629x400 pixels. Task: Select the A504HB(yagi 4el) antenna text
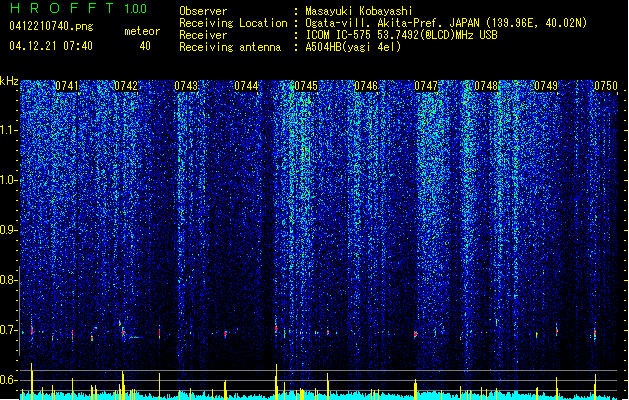pyautogui.click(x=353, y=47)
